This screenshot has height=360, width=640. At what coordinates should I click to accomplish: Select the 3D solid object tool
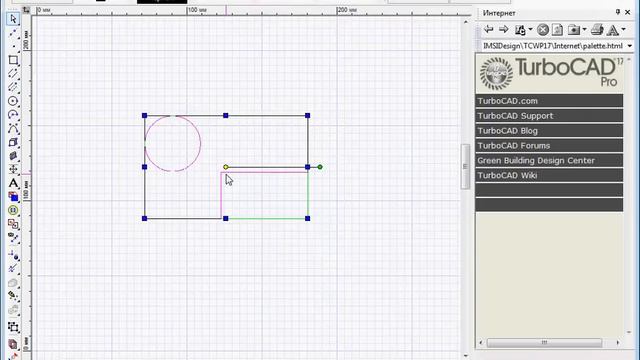[13, 156]
